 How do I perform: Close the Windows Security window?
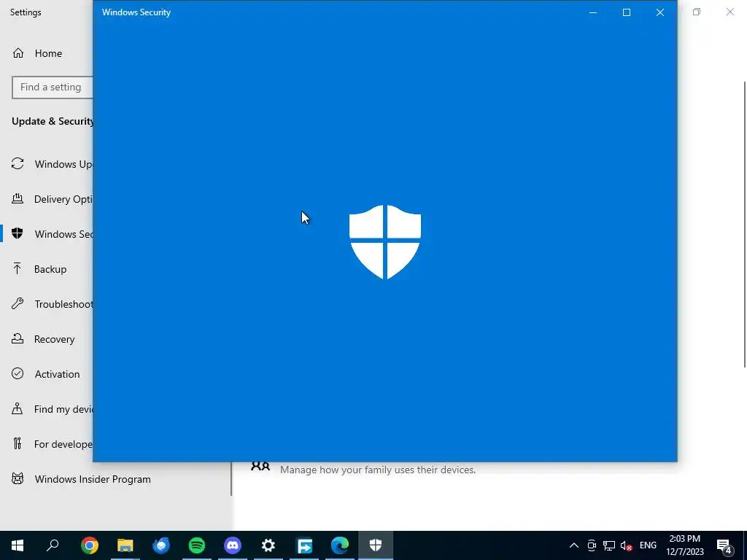(x=659, y=12)
